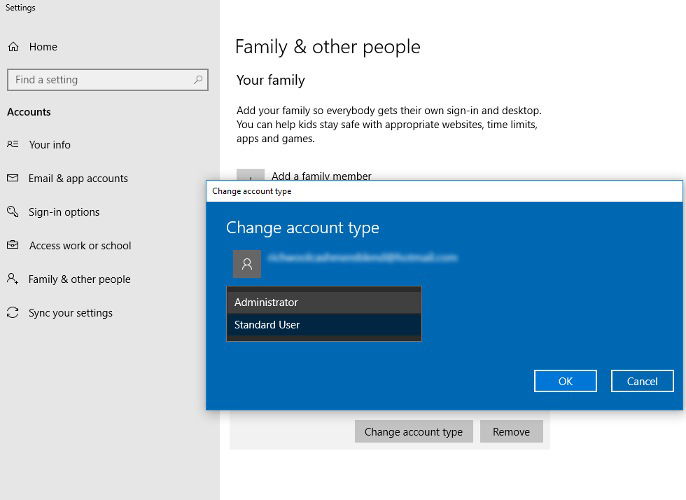The image size is (686, 500).
Task: Click the user avatar in dialog
Action: [247, 264]
